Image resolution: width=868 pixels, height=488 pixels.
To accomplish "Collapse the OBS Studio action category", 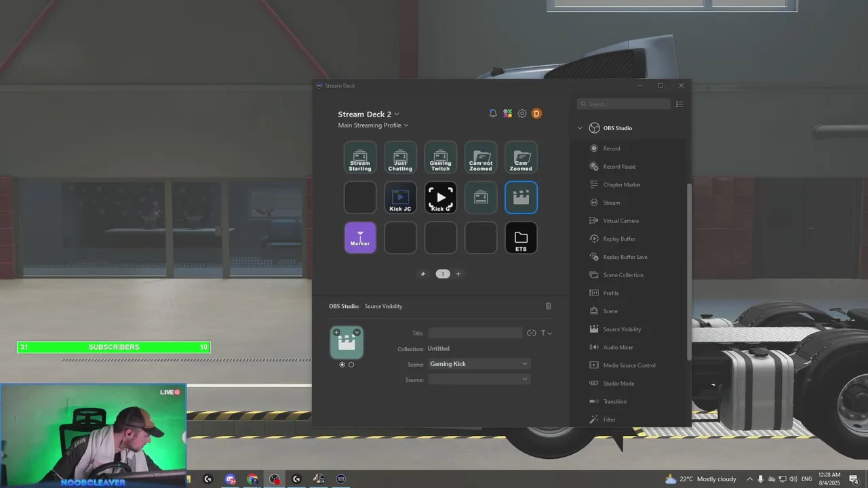I will (580, 128).
